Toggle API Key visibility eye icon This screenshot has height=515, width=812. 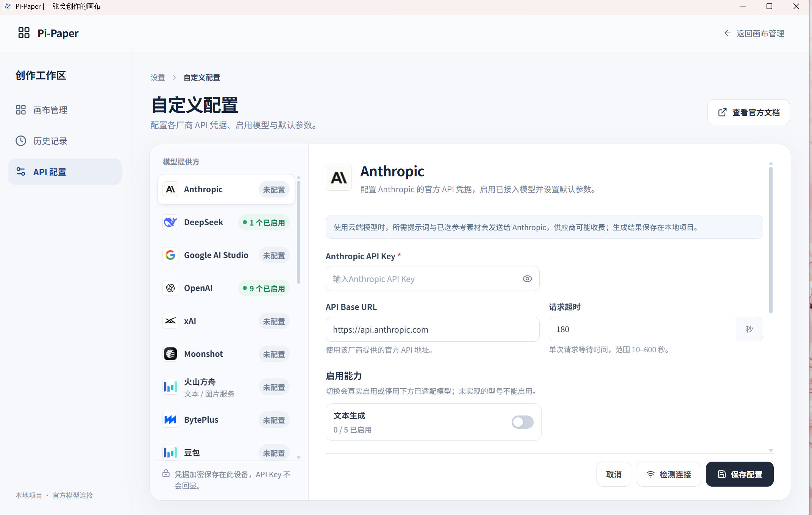(527, 279)
